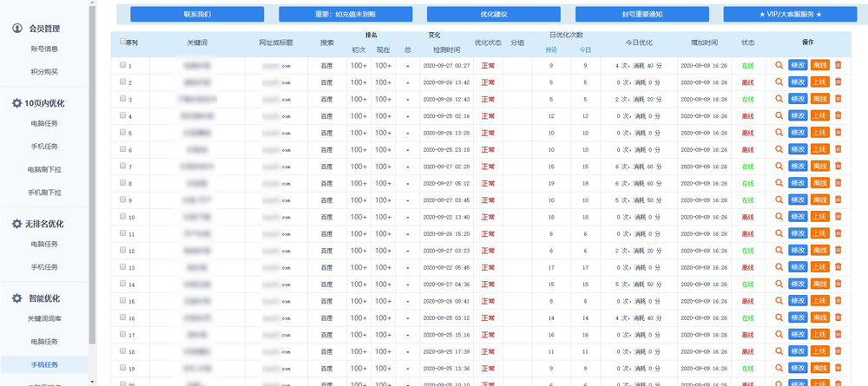
Task: Click the magnifier icon in row 15
Action: pos(779,300)
